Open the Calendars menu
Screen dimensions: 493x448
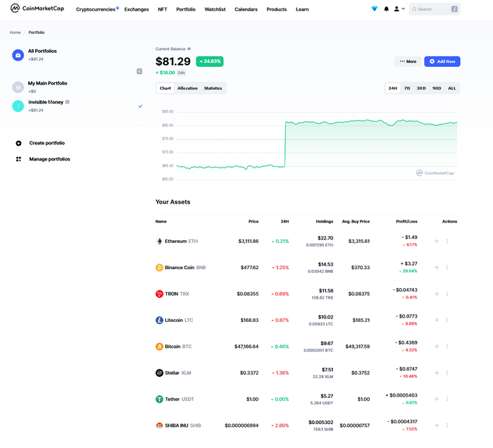[x=246, y=9]
